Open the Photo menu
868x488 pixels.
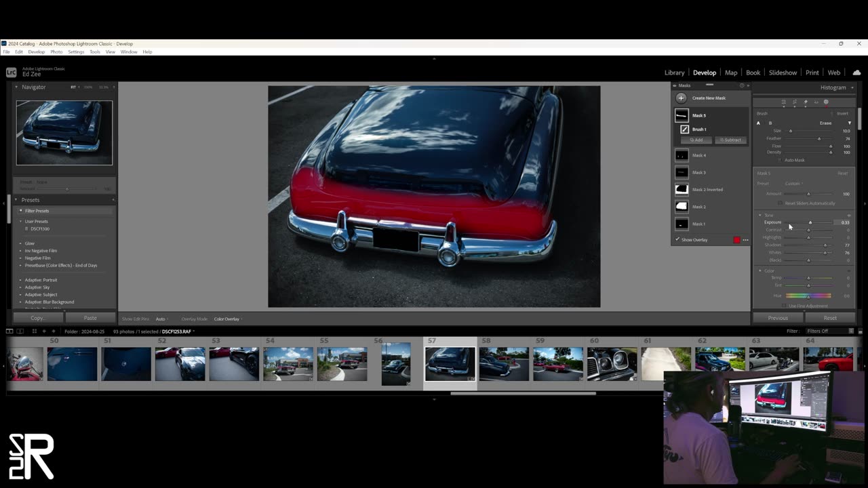(x=56, y=52)
